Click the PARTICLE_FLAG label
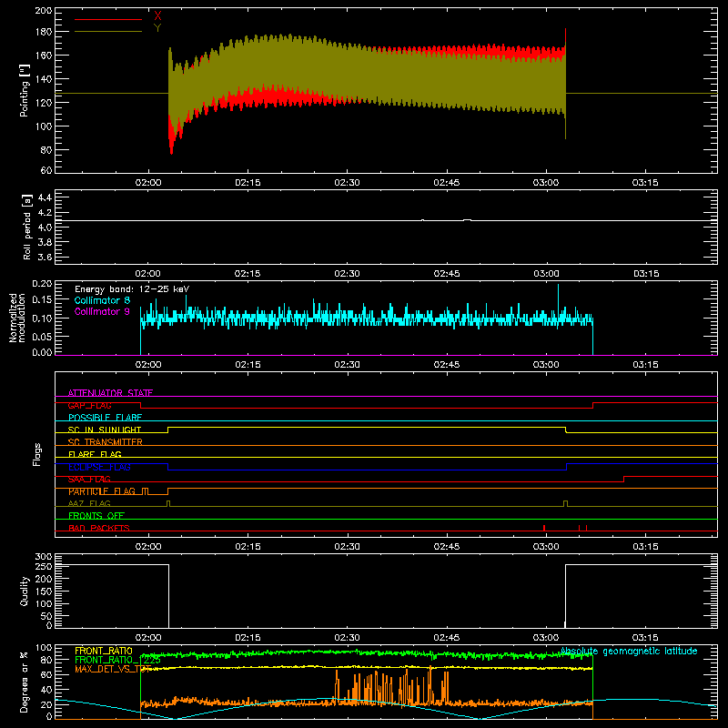 coord(102,491)
